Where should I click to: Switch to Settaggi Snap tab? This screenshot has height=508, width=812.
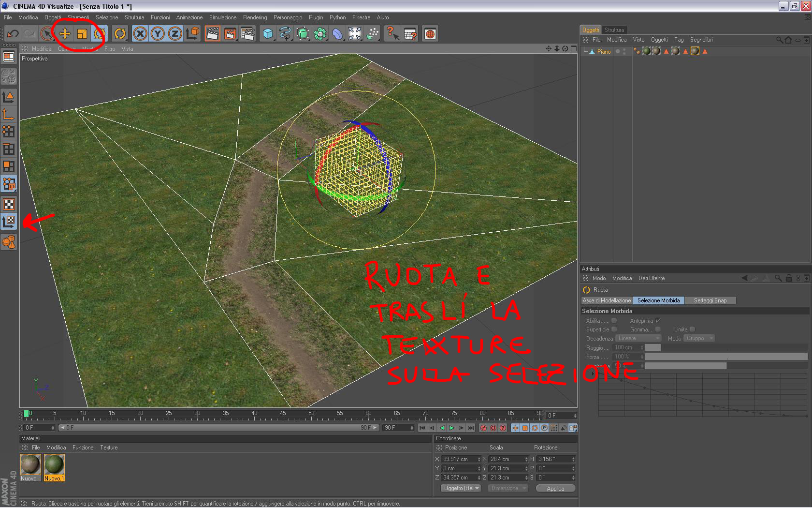(x=710, y=300)
